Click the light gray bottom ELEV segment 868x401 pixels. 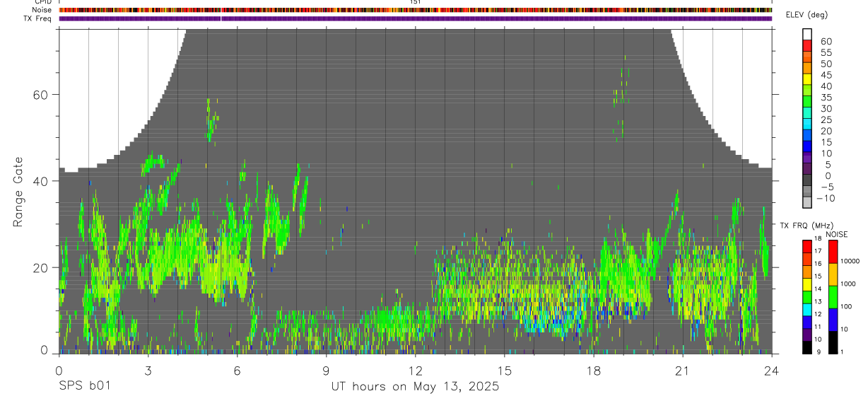tap(807, 202)
